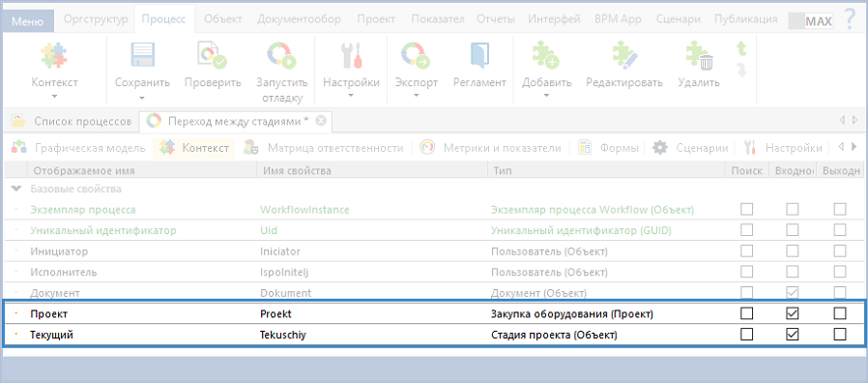
Task: Expand the Контекст ribbon dropdown arrow
Action: [x=54, y=97]
